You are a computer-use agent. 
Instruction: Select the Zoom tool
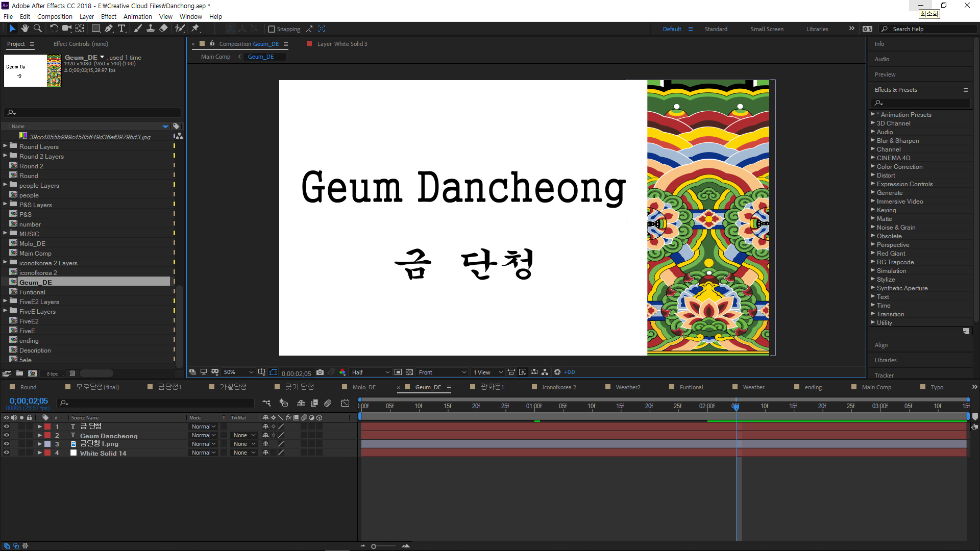coord(37,29)
